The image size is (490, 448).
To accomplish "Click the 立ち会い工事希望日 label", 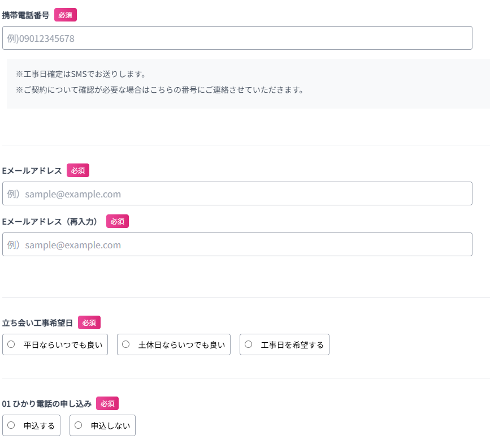I will 37,323.
